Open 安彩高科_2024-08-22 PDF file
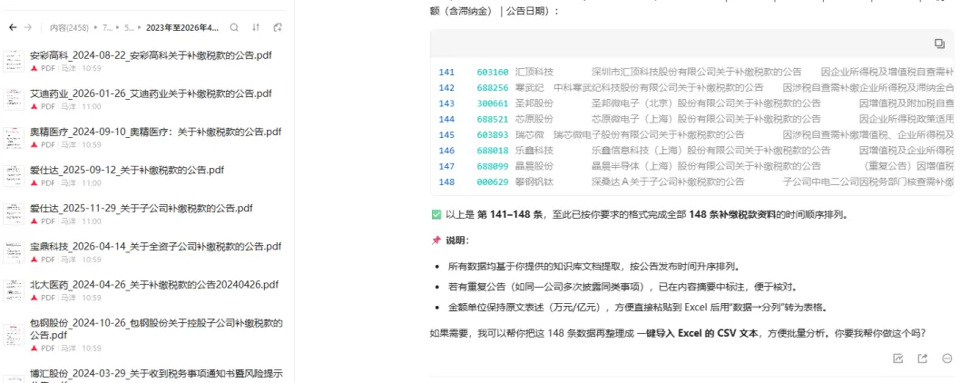The width and height of the screenshot is (980, 383). pos(151,55)
